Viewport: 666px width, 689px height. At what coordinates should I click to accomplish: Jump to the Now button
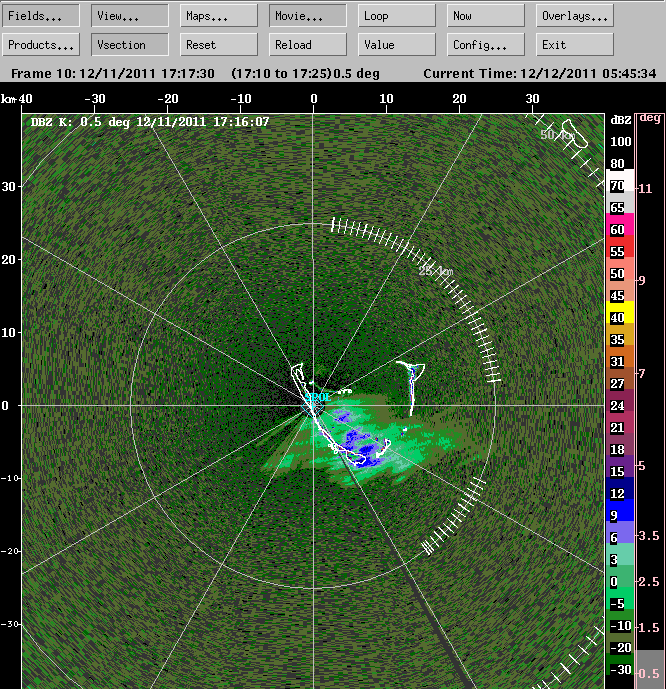[486, 16]
